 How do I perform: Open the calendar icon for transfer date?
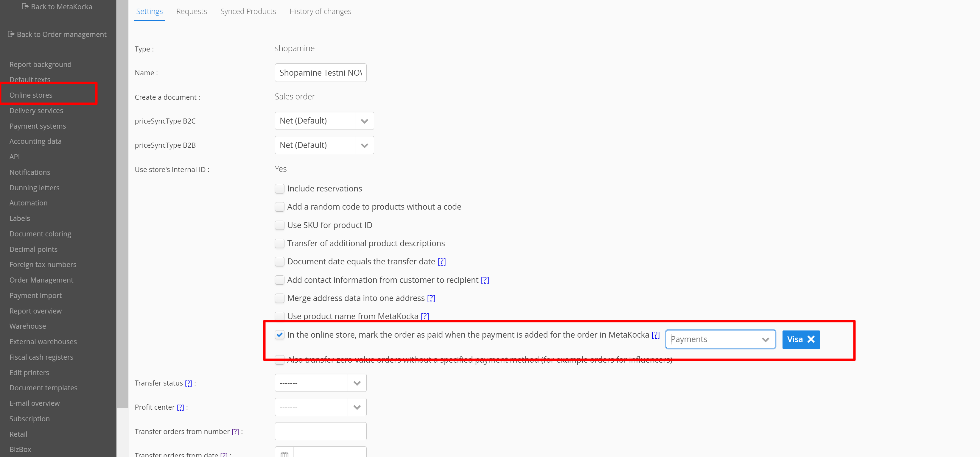click(x=284, y=454)
